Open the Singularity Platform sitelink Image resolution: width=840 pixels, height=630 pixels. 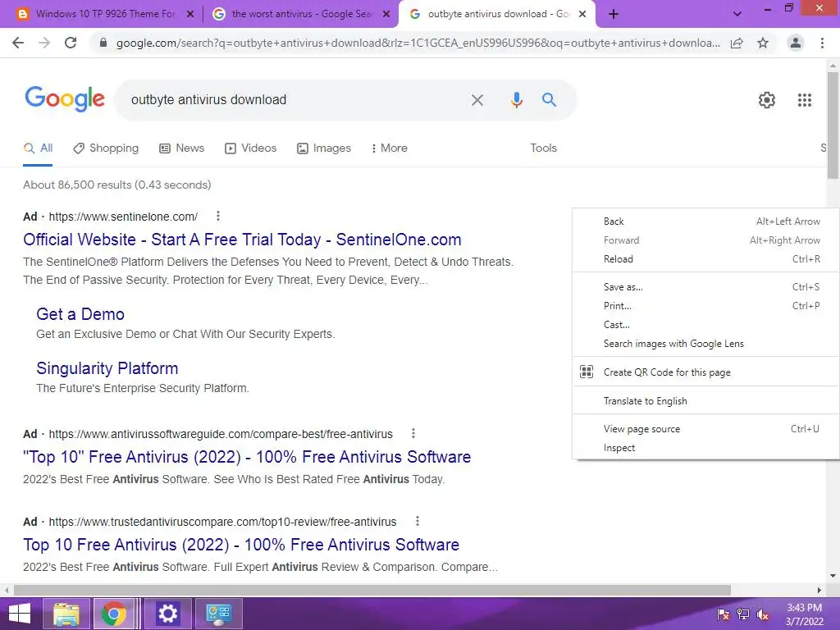[x=107, y=368]
